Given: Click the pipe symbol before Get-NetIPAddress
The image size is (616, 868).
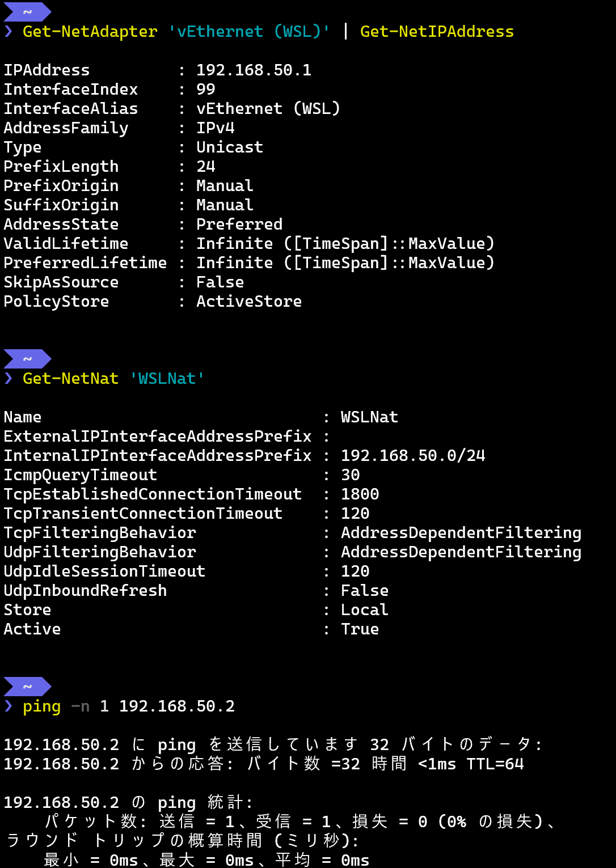Looking at the screenshot, I should click(x=345, y=31).
